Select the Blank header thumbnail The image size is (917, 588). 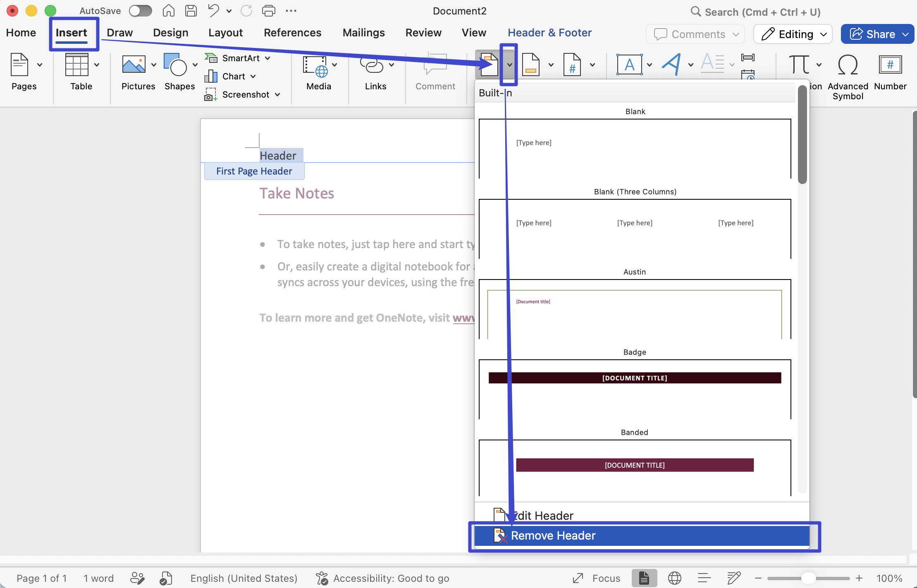pos(635,149)
